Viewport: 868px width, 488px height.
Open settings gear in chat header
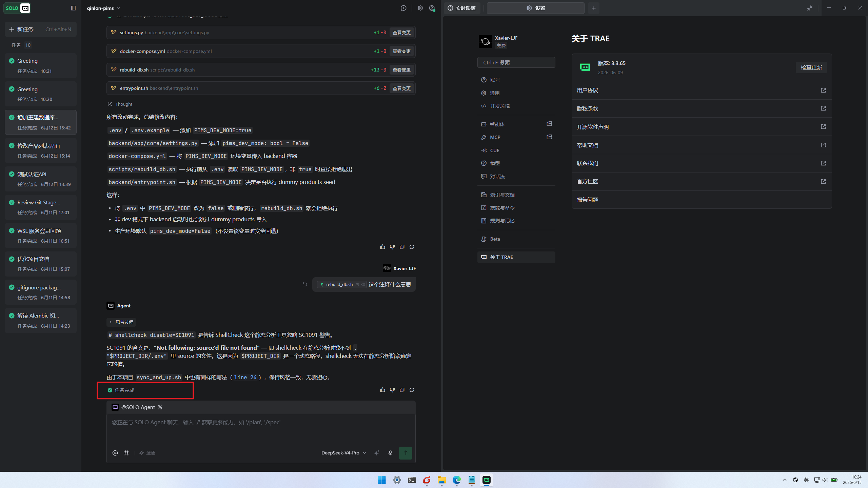coord(420,8)
